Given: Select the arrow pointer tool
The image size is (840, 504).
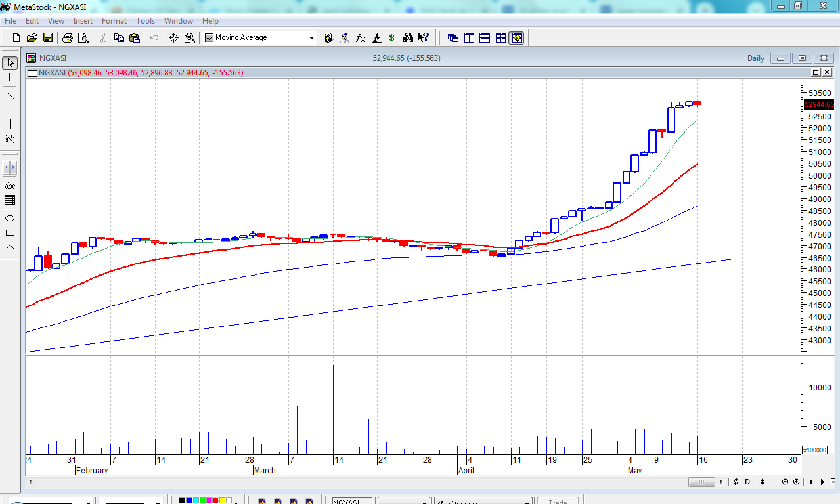Looking at the screenshot, I should click(x=10, y=63).
